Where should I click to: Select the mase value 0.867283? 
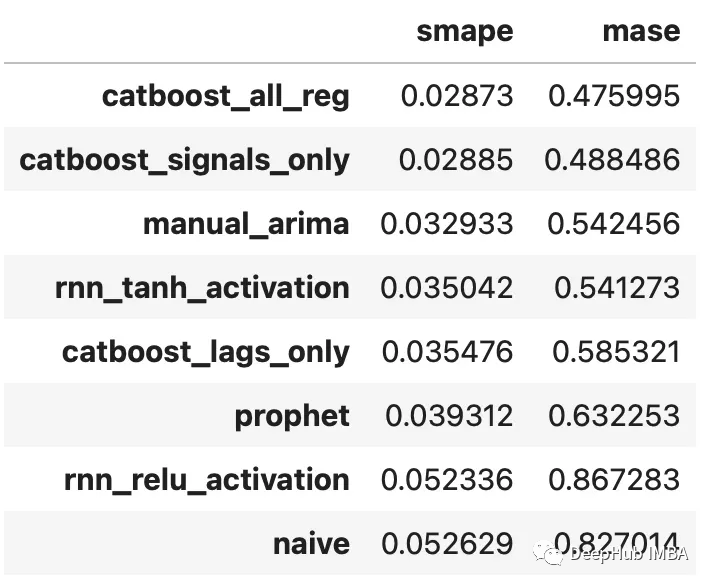(x=614, y=480)
